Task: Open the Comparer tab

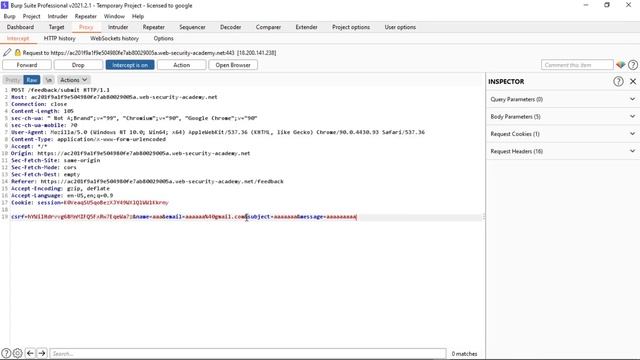Action: pos(268,27)
